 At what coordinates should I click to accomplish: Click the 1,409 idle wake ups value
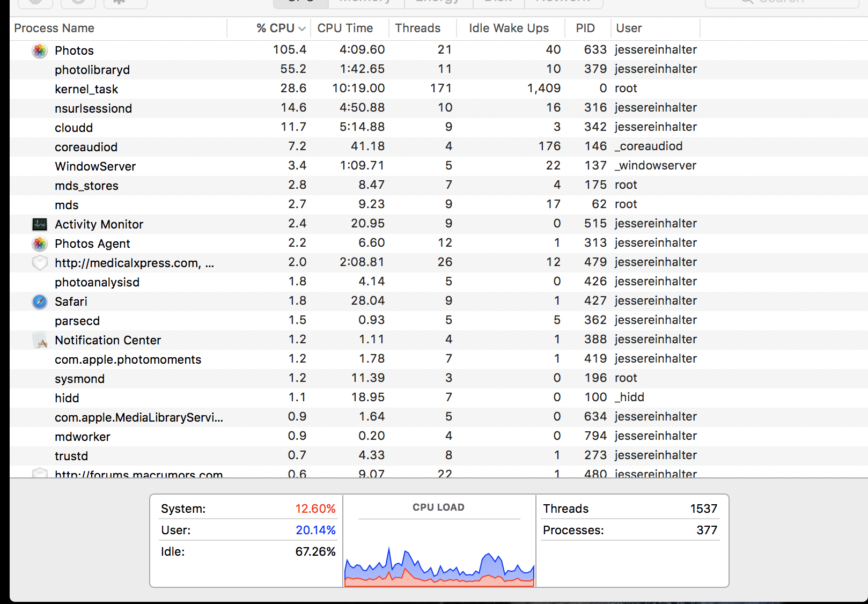pos(544,89)
